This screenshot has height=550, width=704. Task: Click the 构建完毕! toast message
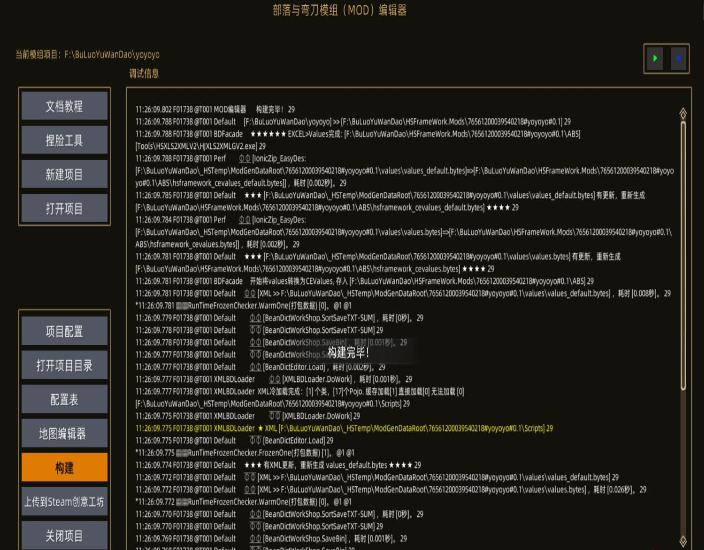[348, 353]
